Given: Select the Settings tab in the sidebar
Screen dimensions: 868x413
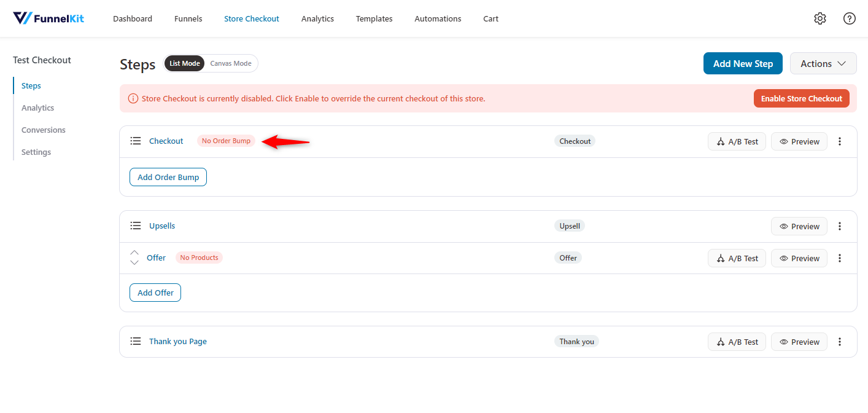Looking at the screenshot, I should click(x=36, y=152).
